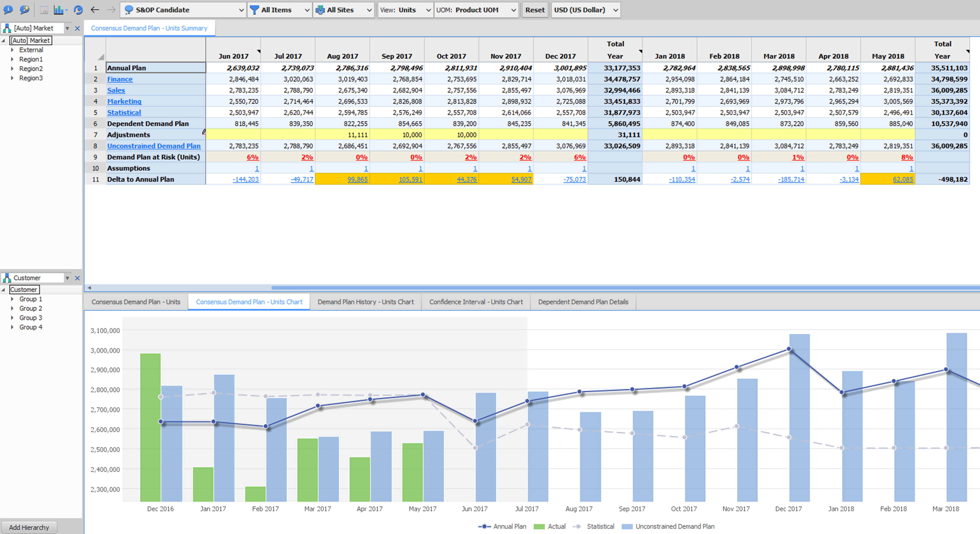Open the Unconstrained Demand Plan link
Image resolution: width=980 pixels, height=534 pixels.
[x=154, y=146]
